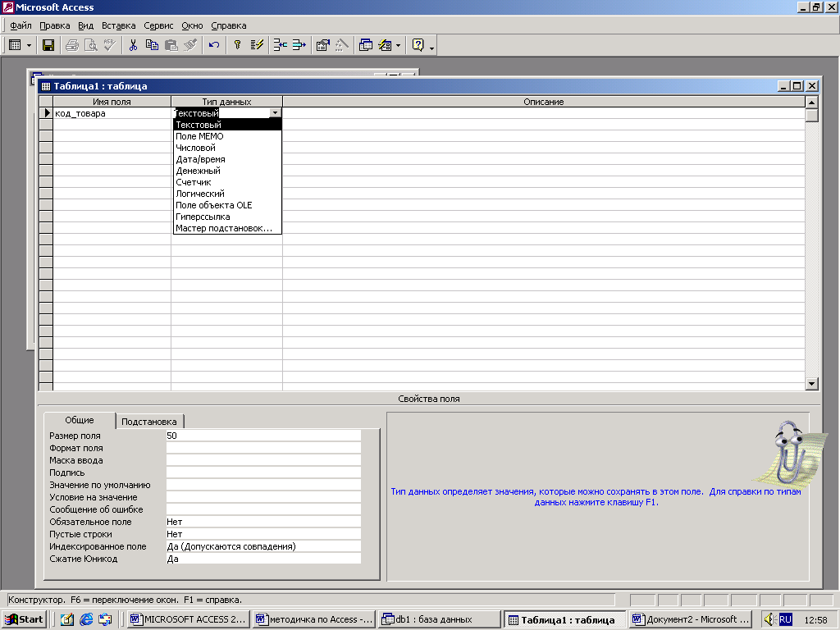
Task: Choose Числовой data type
Action: (228, 148)
